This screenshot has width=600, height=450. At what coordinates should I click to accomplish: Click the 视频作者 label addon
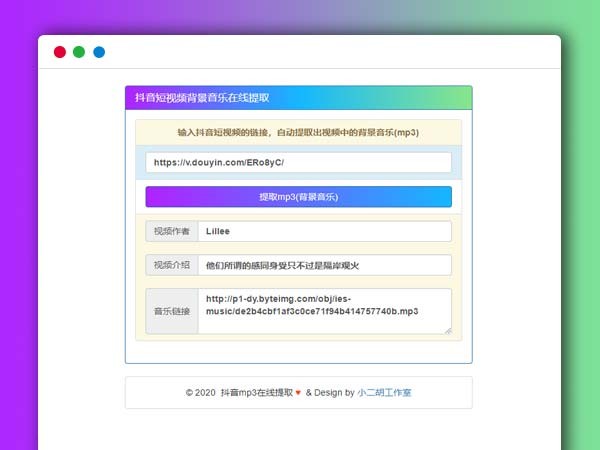(x=172, y=231)
